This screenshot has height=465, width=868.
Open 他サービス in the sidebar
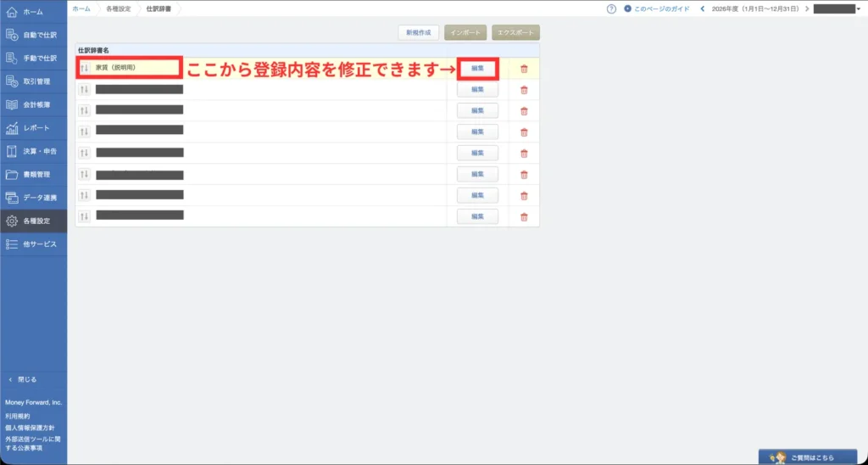pos(33,244)
